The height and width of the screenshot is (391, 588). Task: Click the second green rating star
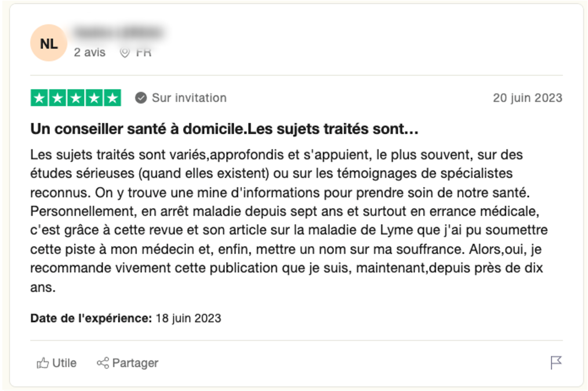point(57,98)
